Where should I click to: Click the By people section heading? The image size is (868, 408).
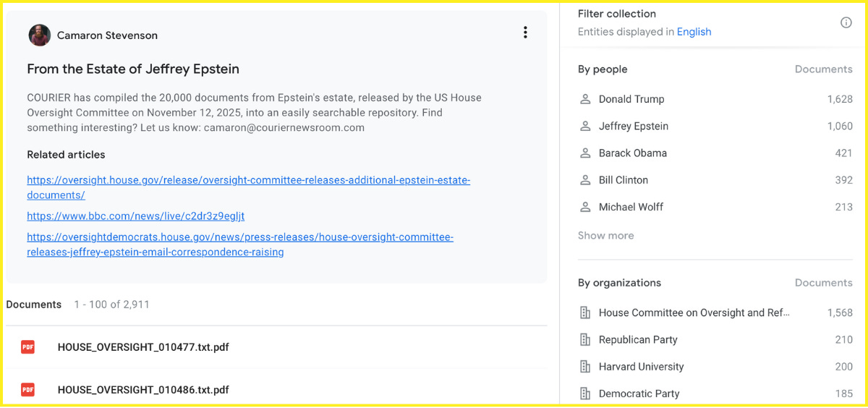coord(603,69)
